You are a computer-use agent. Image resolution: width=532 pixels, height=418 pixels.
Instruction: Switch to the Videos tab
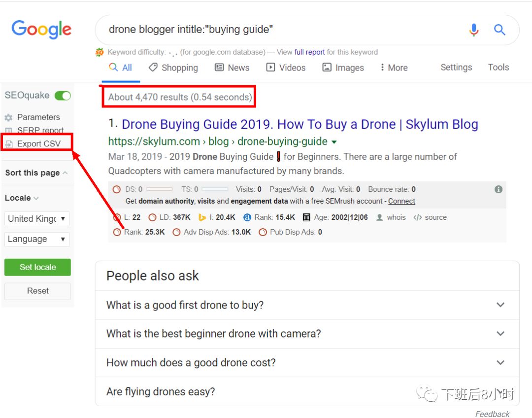click(x=286, y=68)
